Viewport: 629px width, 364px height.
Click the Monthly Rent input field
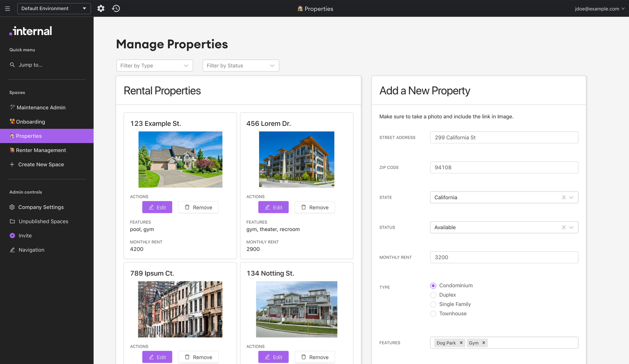coord(504,257)
